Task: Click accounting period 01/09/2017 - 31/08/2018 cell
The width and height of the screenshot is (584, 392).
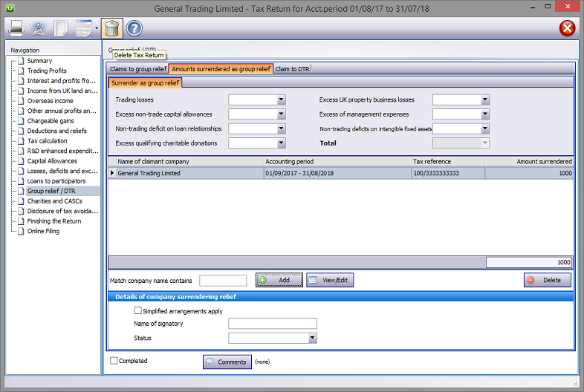Action: pos(337,173)
